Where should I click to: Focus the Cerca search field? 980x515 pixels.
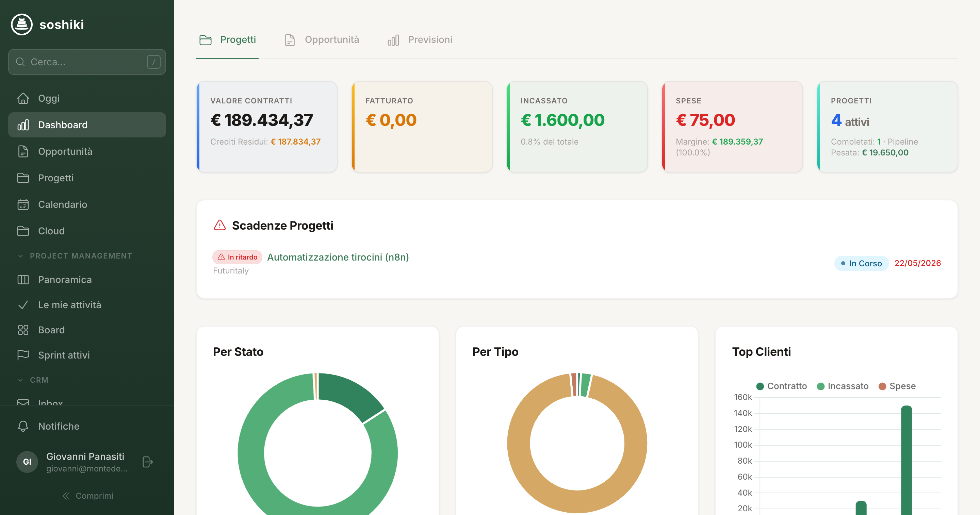click(87, 62)
